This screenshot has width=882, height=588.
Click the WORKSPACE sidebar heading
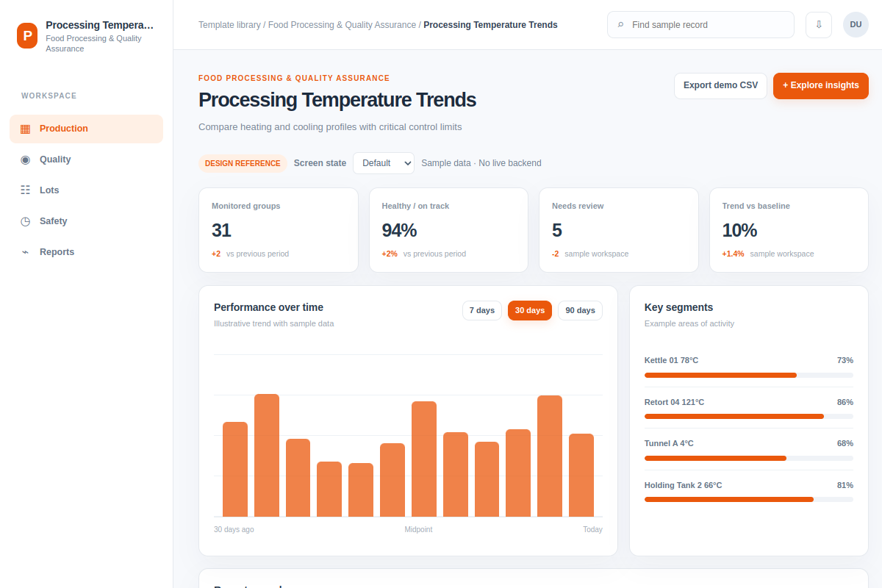pos(49,96)
